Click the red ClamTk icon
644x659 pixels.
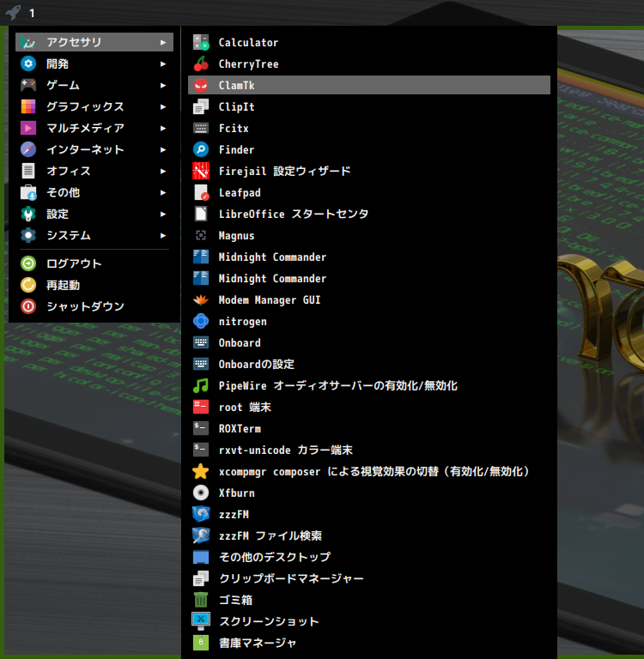201,85
